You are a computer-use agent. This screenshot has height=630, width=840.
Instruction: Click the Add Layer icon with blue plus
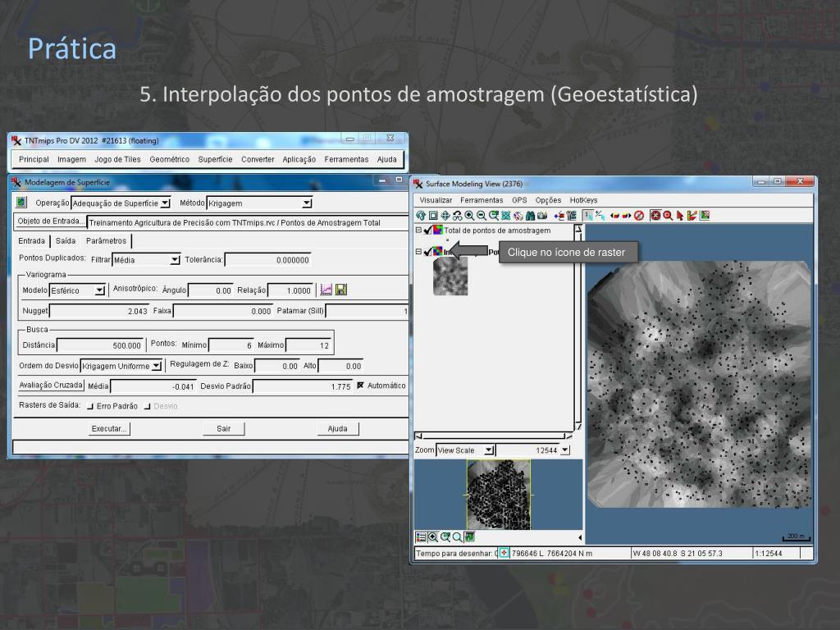[559, 216]
